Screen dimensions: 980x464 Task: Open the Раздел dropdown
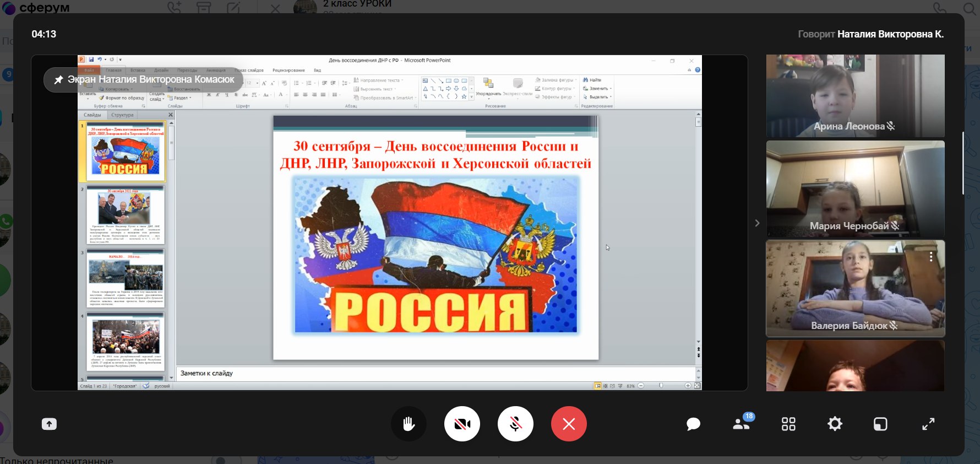point(179,98)
